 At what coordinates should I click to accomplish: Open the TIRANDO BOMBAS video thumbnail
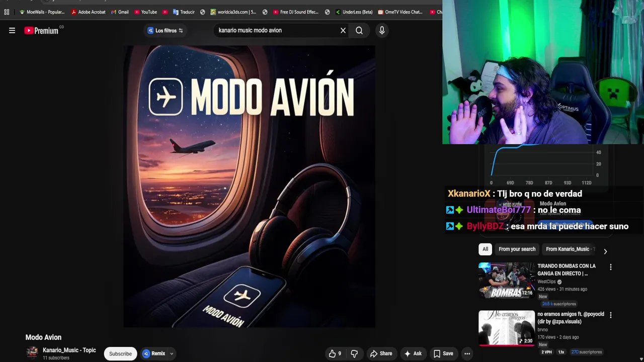[x=506, y=281]
